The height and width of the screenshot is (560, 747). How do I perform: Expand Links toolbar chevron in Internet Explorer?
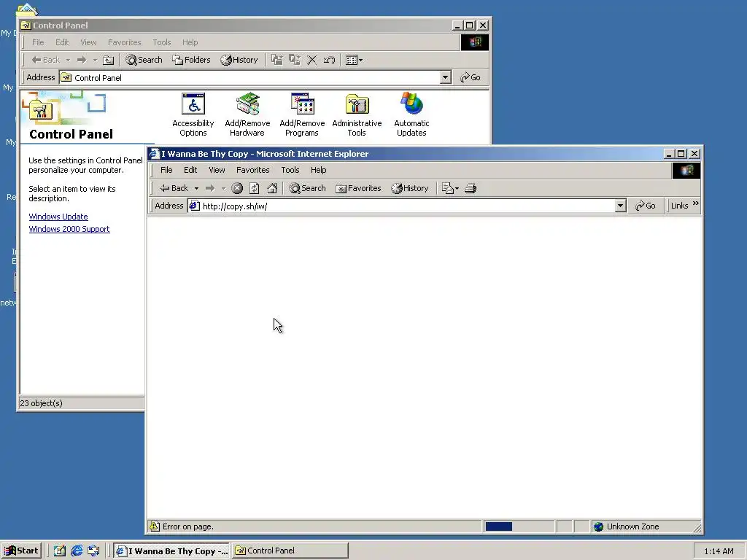click(x=695, y=203)
